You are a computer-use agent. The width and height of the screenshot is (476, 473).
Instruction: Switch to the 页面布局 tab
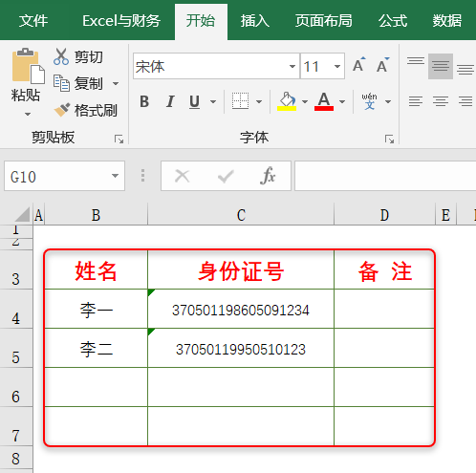point(323,21)
